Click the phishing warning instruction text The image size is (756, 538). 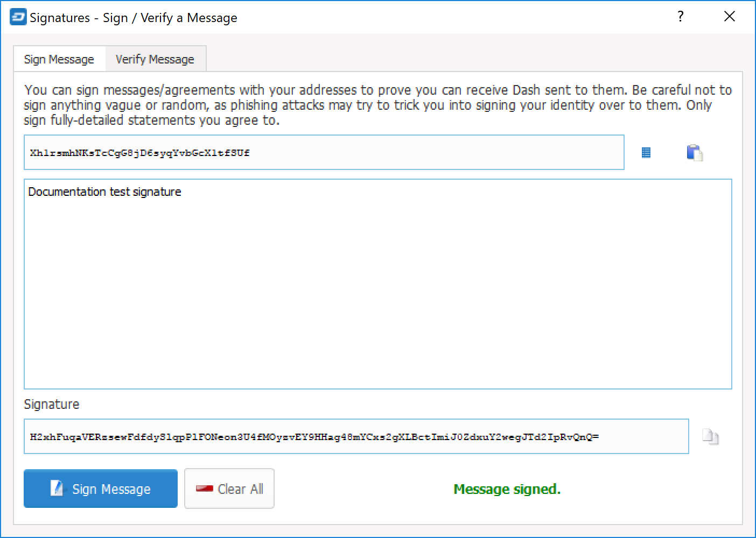(377, 105)
